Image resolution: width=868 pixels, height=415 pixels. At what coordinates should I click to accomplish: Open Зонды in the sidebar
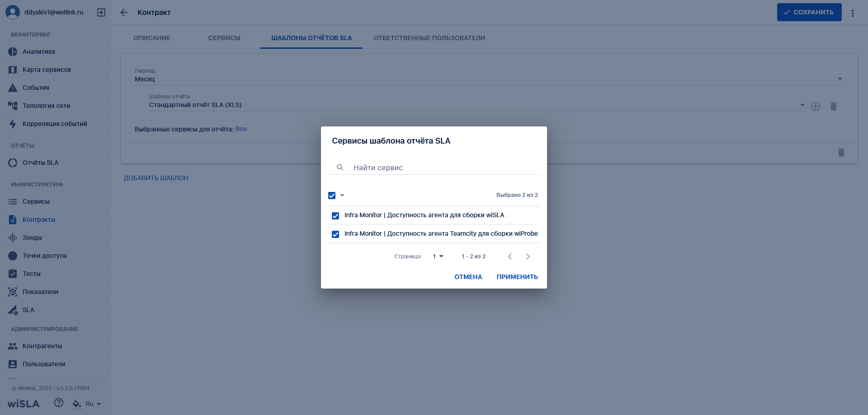point(55,238)
